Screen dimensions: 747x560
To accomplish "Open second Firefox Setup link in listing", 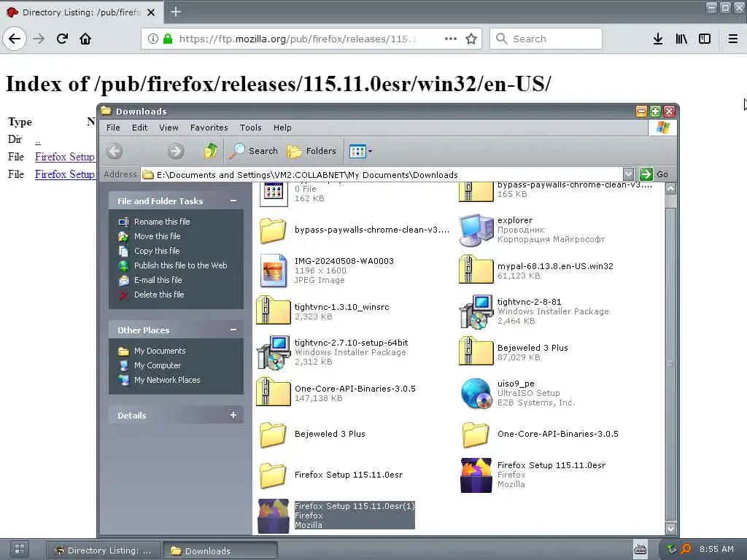I will tap(65, 174).
